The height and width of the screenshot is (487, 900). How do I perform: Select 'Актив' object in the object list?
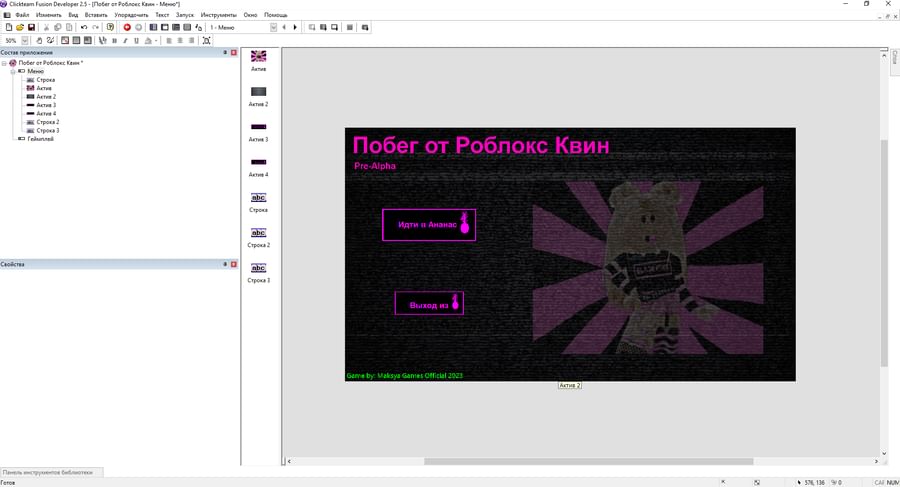tap(258, 60)
